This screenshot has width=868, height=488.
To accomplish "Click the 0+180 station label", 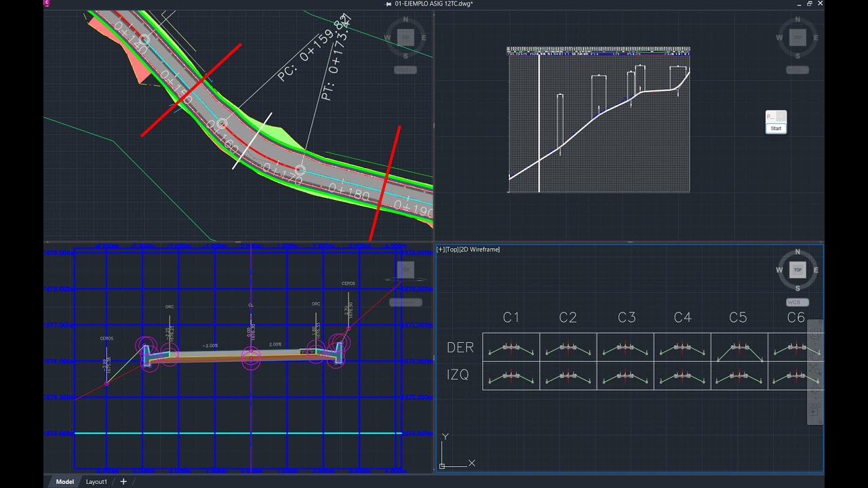I will click(x=349, y=191).
